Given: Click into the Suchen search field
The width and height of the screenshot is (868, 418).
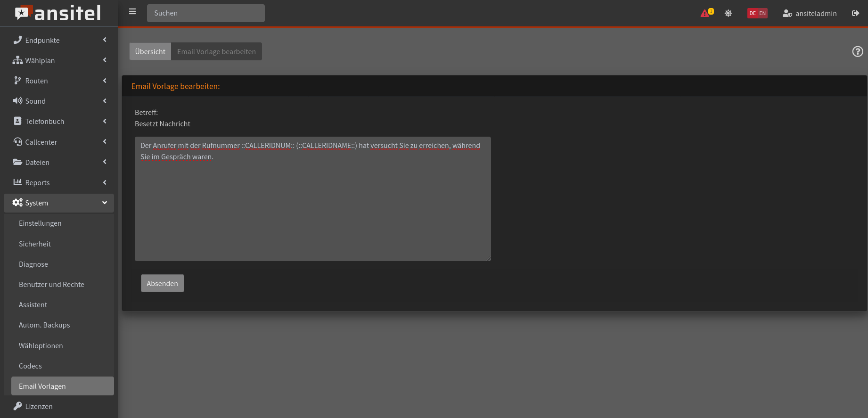Looking at the screenshot, I should point(206,13).
